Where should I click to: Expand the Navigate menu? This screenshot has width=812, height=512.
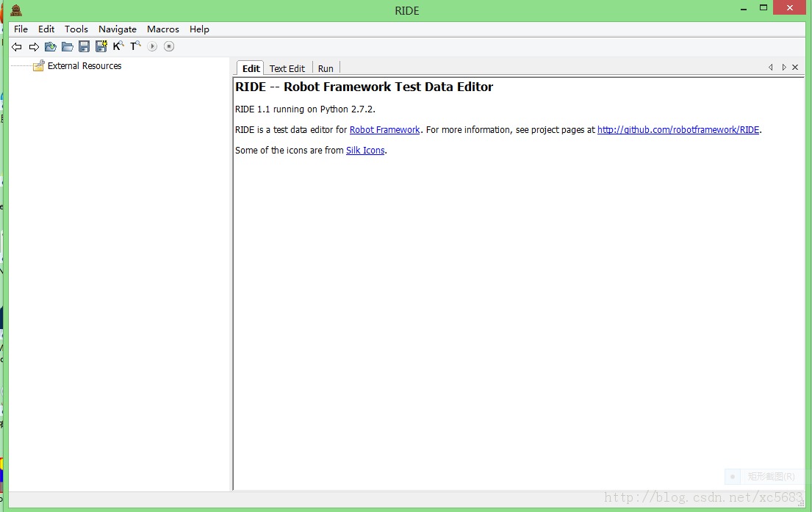click(118, 29)
